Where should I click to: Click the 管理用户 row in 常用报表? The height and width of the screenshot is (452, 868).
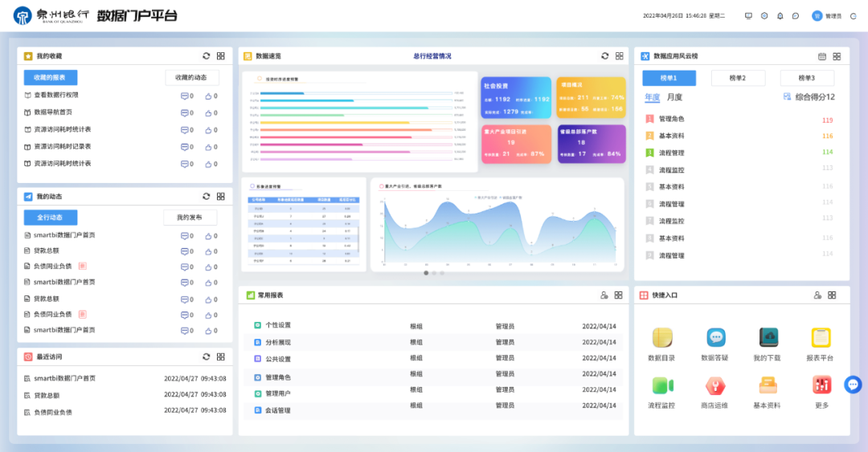pyautogui.click(x=433, y=393)
